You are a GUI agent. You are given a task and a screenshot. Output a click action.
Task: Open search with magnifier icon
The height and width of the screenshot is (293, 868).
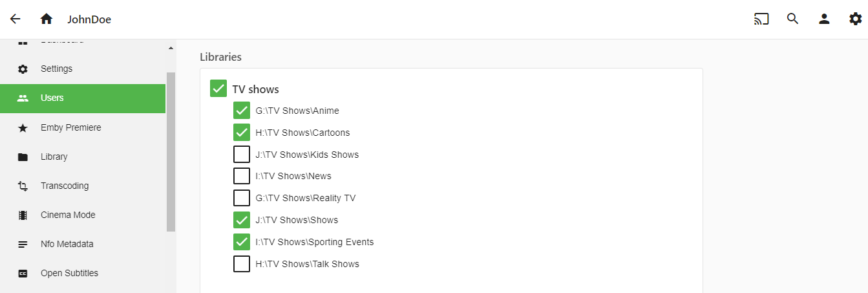coord(793,19)
